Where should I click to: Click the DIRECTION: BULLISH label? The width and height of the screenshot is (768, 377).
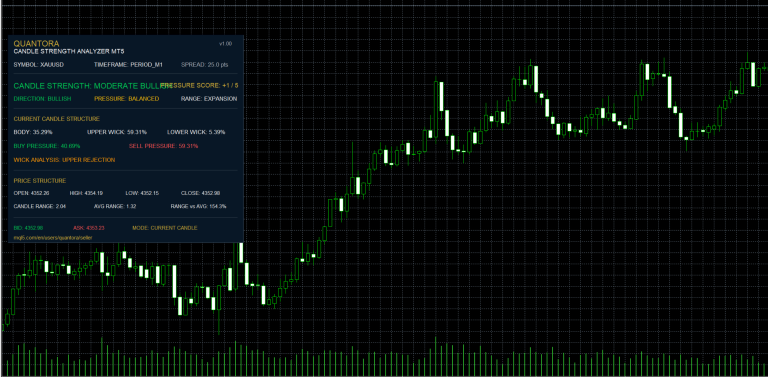click(x=42, y=98)
